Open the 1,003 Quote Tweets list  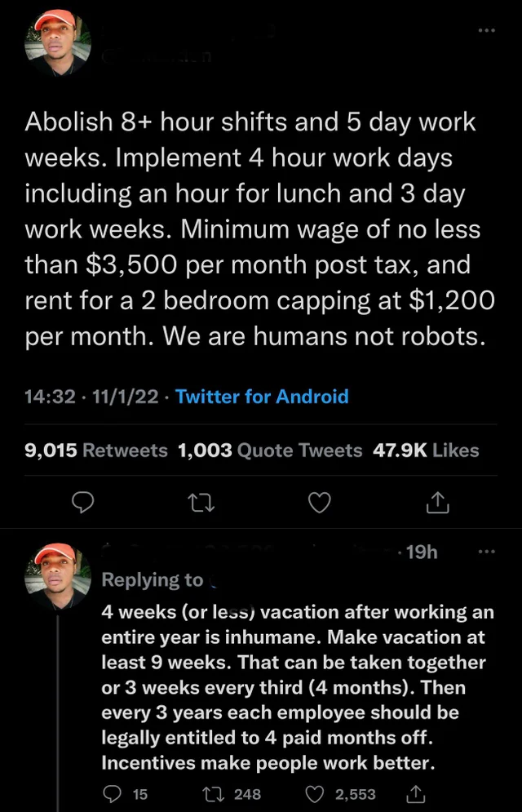click(x=270, y=450)
